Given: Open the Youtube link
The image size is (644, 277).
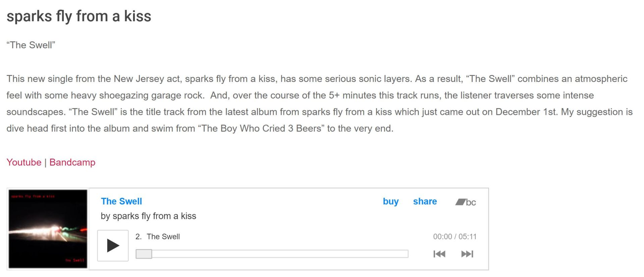Looking at the screenshot, I should tap(24, 163).
